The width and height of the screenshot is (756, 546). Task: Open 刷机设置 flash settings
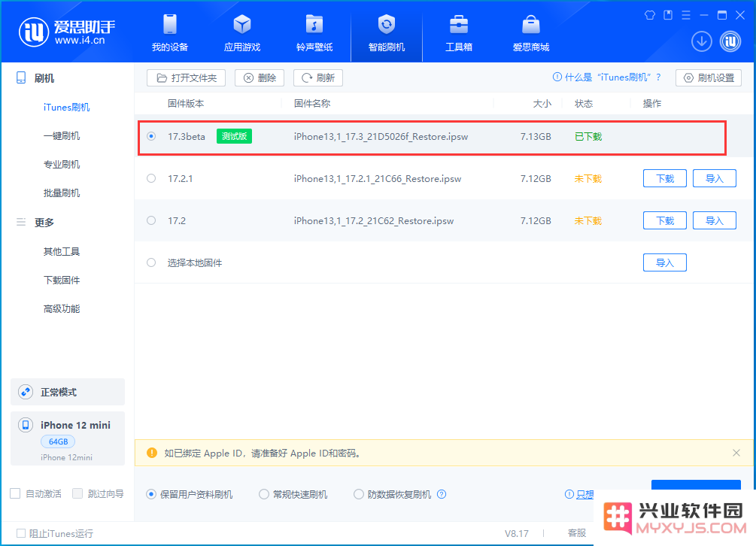coord(709,77)
